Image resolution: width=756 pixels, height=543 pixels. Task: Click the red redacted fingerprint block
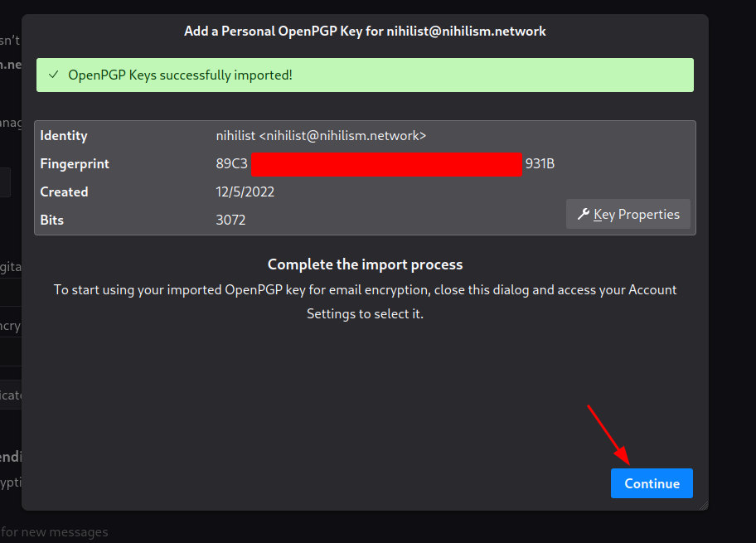pyautogui.click(x=386, y=164)
